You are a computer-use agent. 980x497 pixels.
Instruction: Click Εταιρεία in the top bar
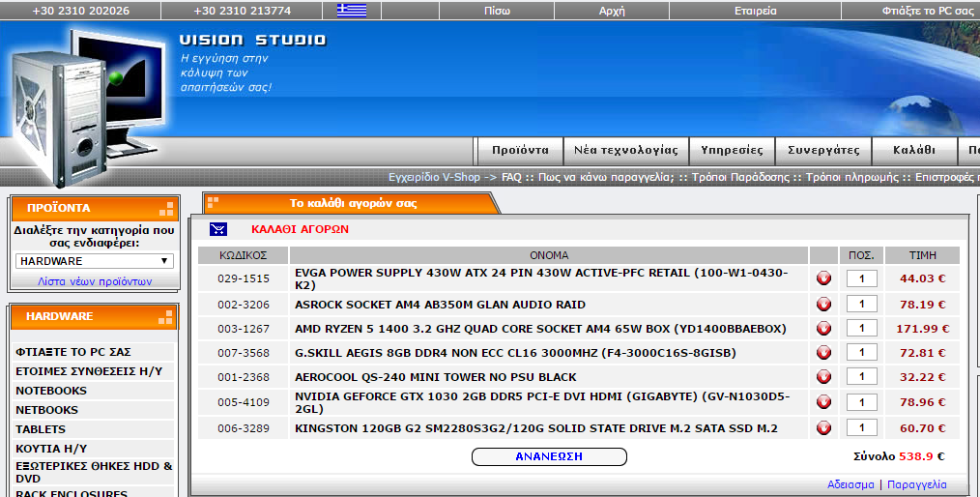[x=755, y=11]
